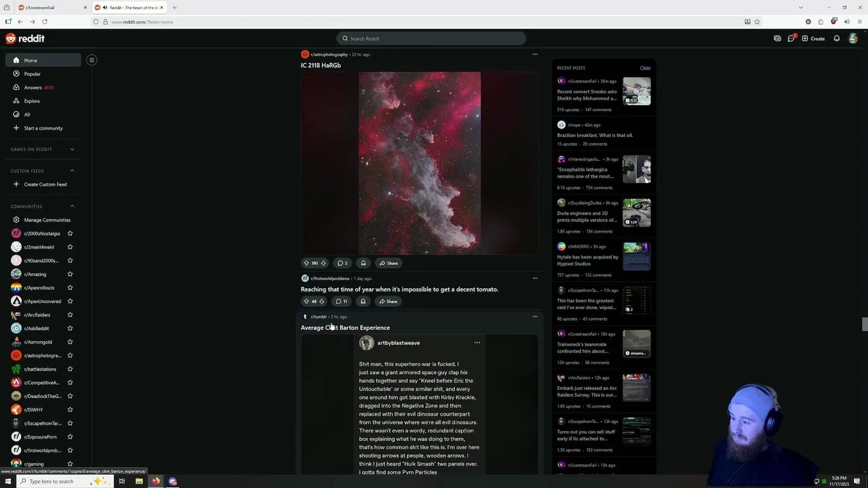Open the 11 comments on the tomato post
The height and width of the screenshot is (488, 868).
[x=342, y=302]
